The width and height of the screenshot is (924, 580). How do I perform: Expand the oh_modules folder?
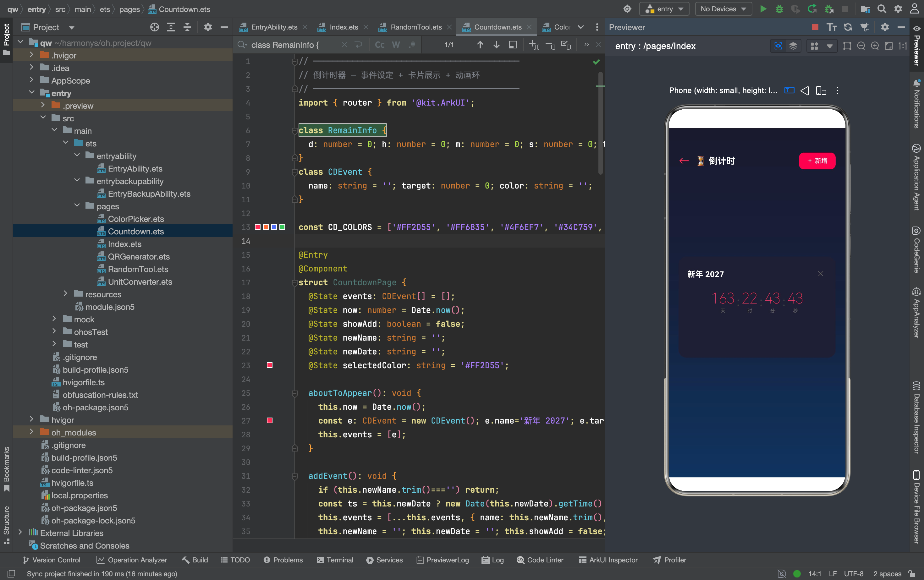click(32, 432)
